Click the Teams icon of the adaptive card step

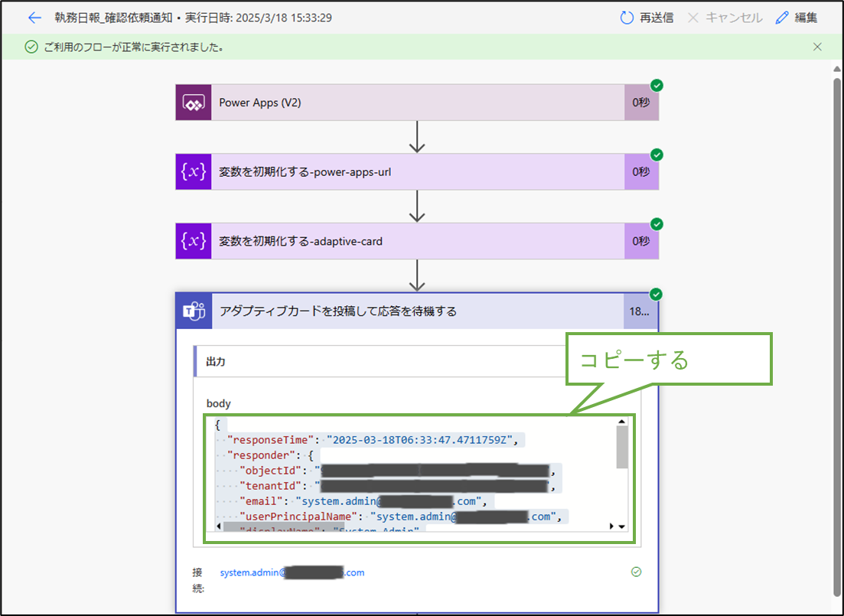pos(194,311)
